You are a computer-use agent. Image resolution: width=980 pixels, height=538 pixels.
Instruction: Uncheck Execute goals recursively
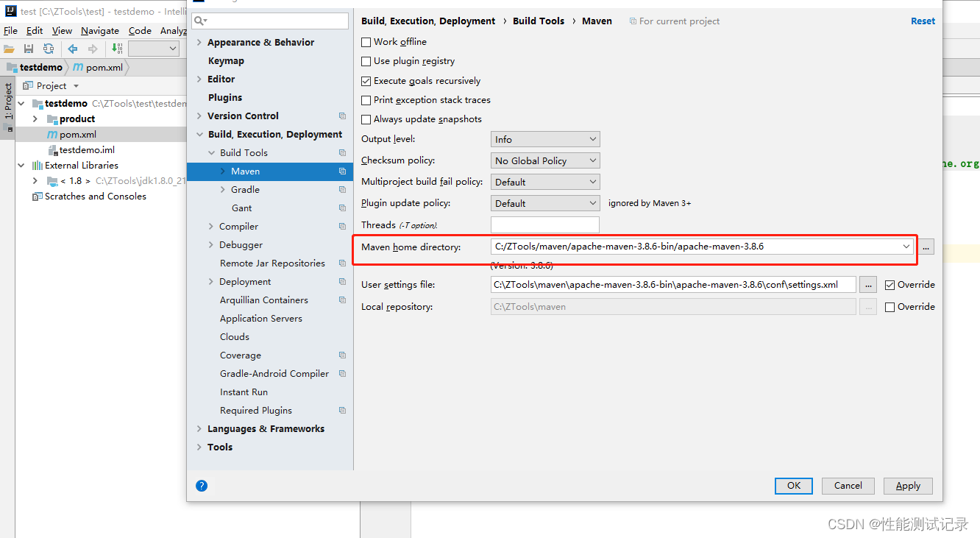pyautogui.click(x=366, y=81)
